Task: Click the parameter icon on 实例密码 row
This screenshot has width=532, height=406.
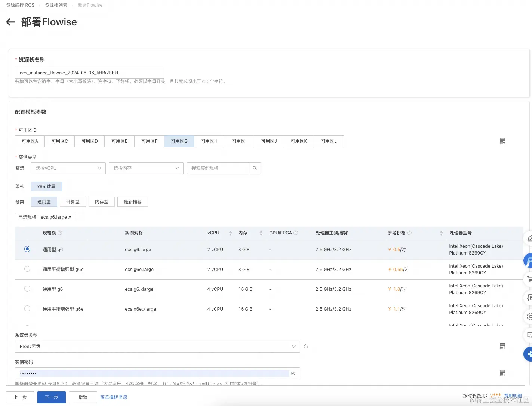Action: pyautogui.click(x=502, y=373)
